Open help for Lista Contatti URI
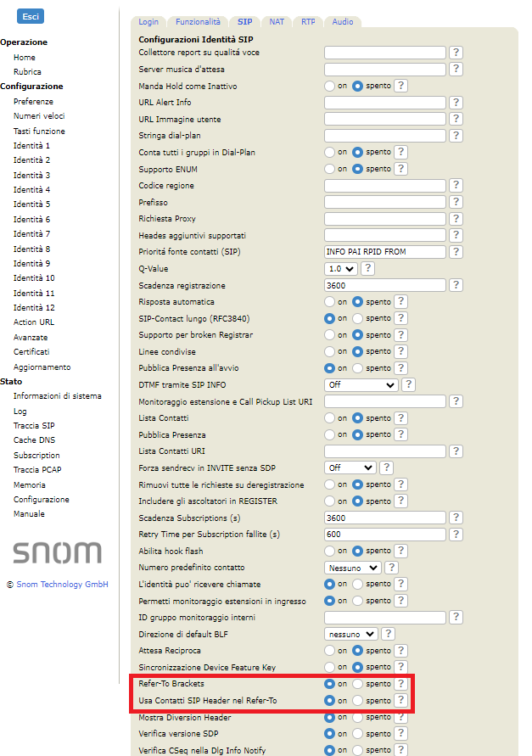 456,451
